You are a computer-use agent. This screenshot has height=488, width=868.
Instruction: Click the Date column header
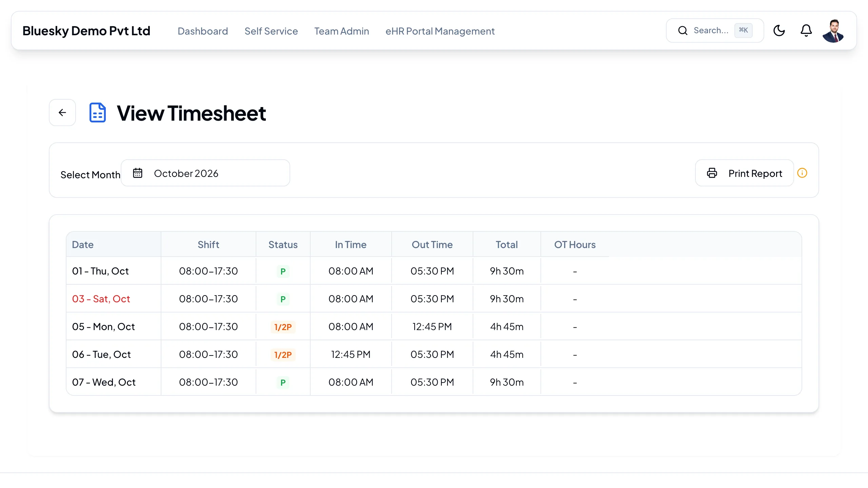(114, 244)
